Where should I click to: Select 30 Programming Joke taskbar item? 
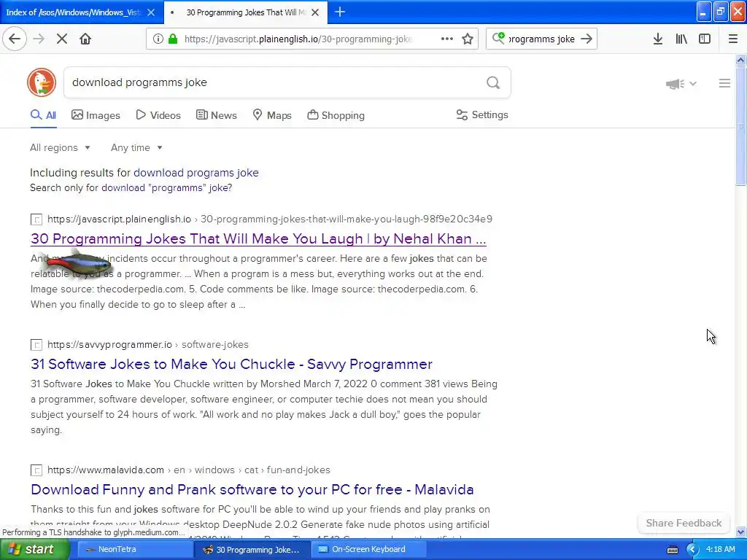(251, 550)
